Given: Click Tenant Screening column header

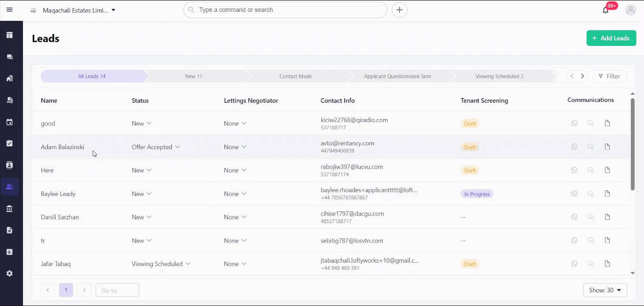Looking at the screenshot, I should [x=484, y=101].
